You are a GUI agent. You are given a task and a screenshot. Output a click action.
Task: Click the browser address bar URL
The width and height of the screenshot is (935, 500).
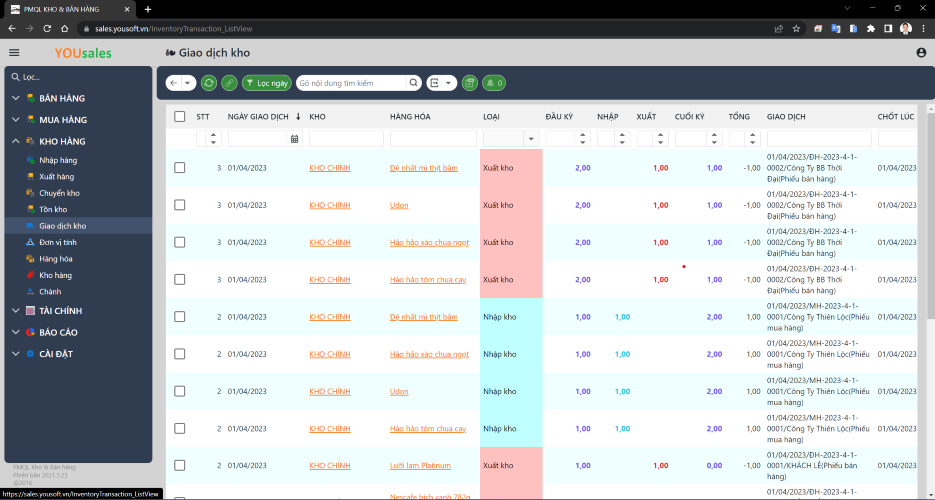click(174, 29)
